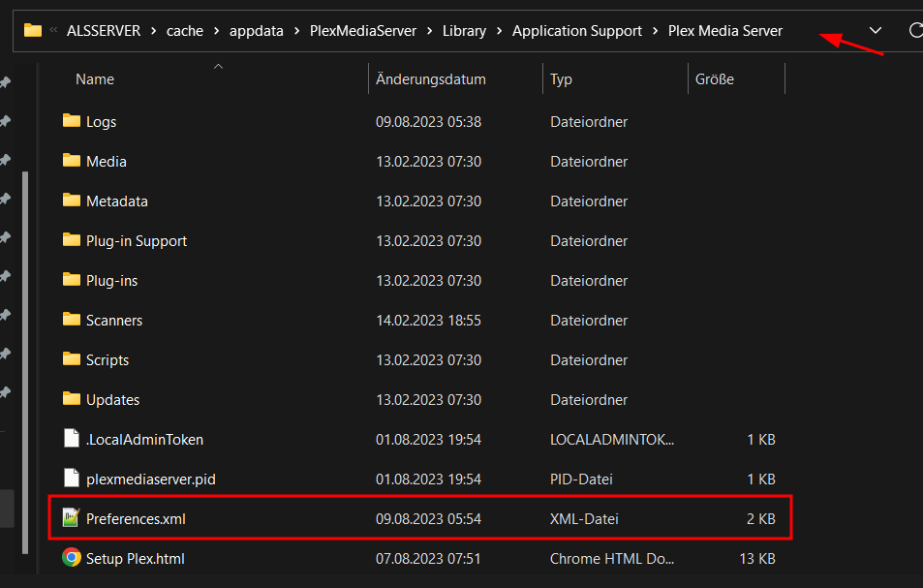Viewport: 923px width, 588px height.
Task: Select the Preferences.xml file name
Action: point(136,519)
